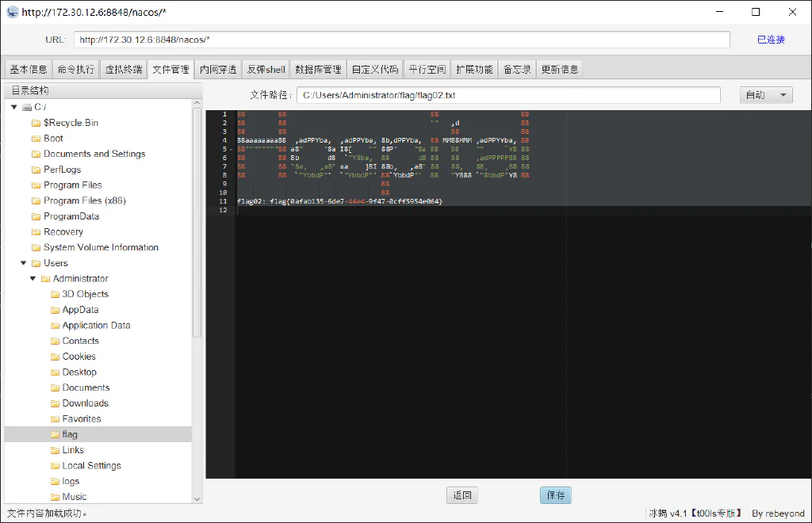Click the AppData folder icon
Viewport: 812px width, 523px height.
pyautogui.click(x=55, y=310)
